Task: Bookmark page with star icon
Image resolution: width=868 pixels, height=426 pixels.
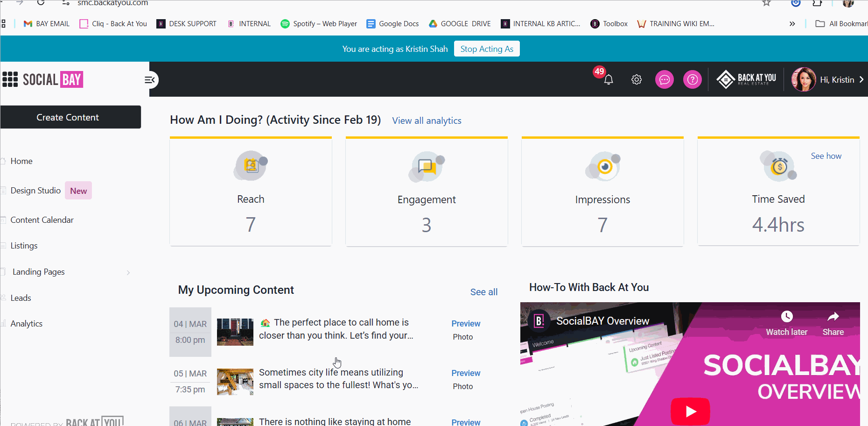Action: [x=766, y=3]
